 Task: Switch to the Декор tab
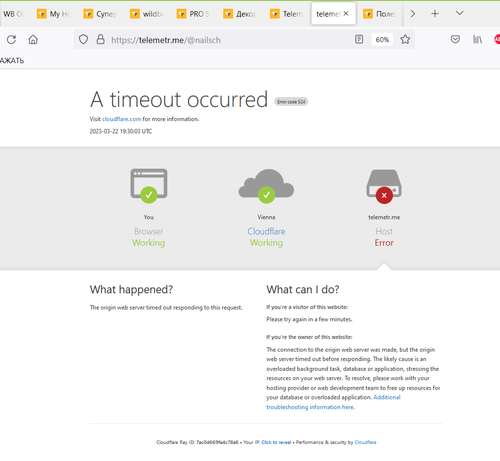point(241,14)
